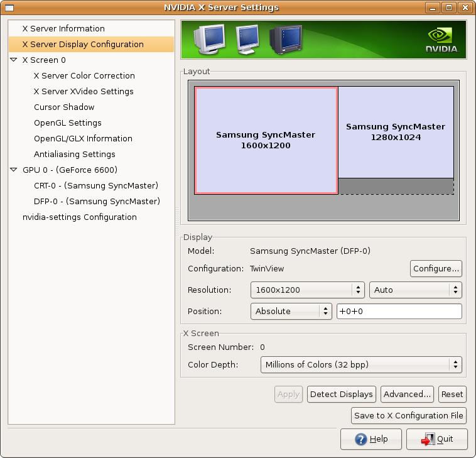Open Advanced... display options

[407, 395]
